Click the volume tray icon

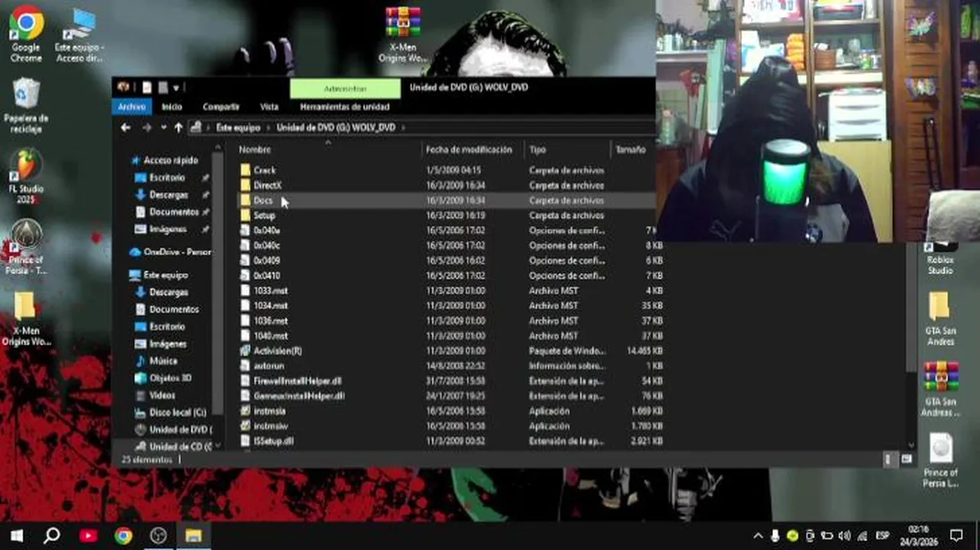844,535
